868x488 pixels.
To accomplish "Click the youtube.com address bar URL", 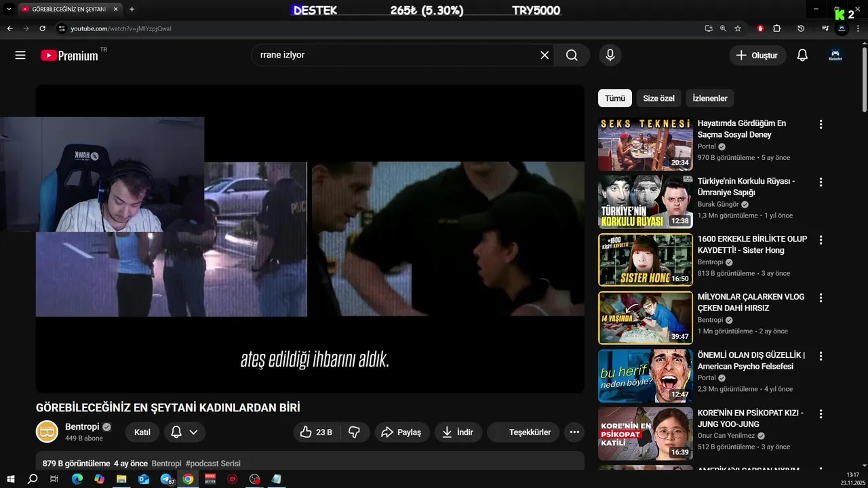I will tap(121, 28).
